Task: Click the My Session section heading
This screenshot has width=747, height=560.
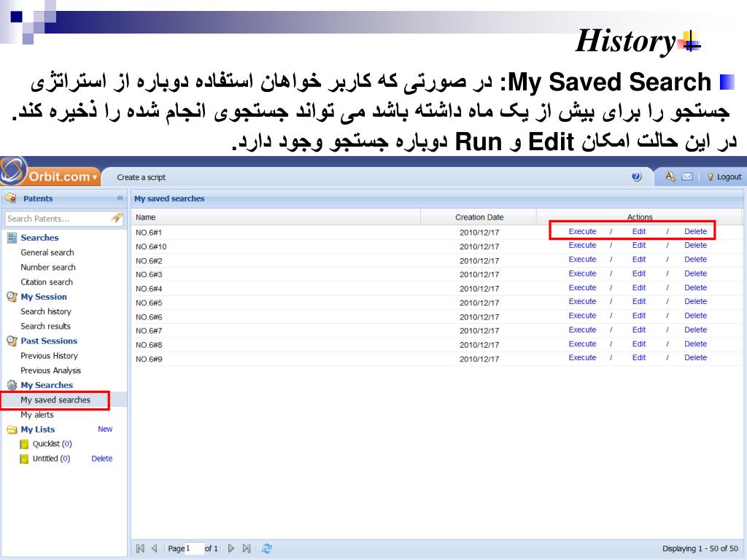Action: [44, 297]
